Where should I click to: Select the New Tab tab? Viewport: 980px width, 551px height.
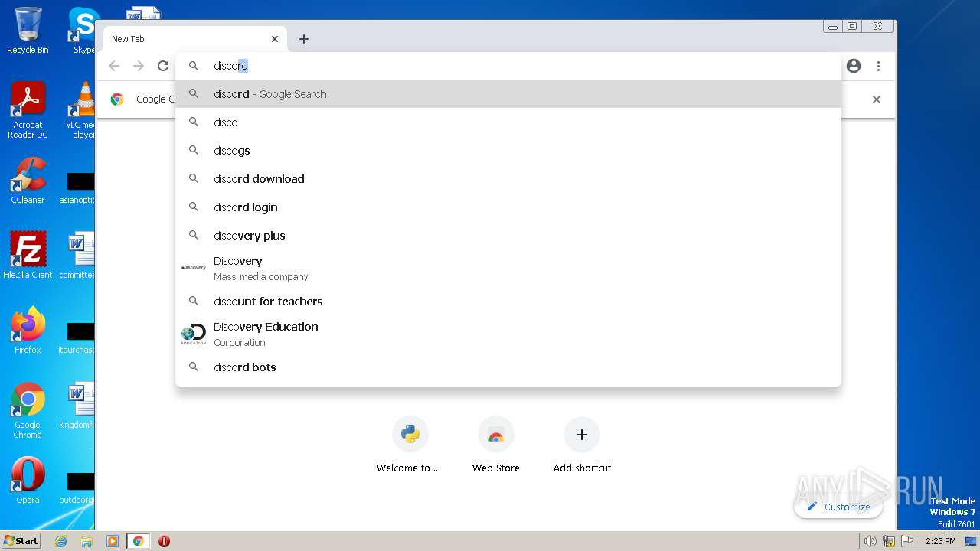pyautogui.click(x=195, y=39)
